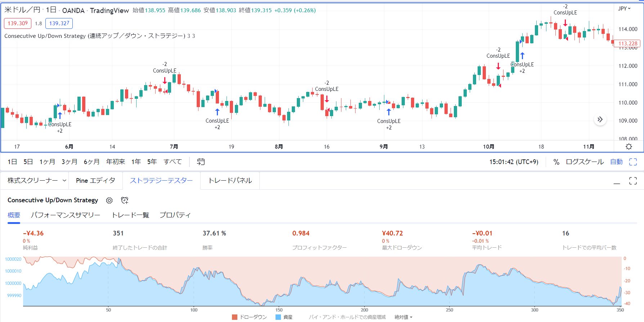Toggle fullscreen chart mode icon
The width and height of the screenshot is (644, 322).
pos(633,162)
